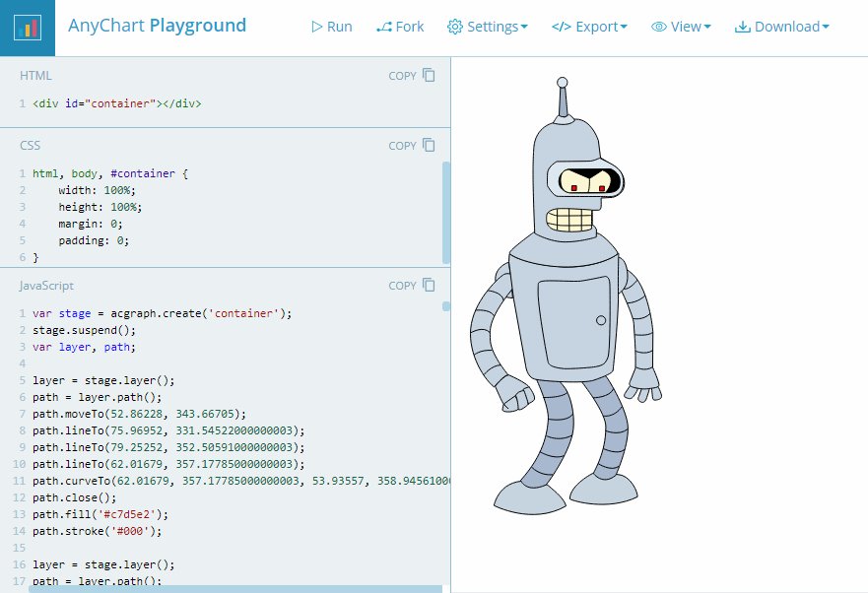Click the 'width: 100%;' CSS line
Image resolution: width=868 pixels, height=593 pixels.
[97, 190]
